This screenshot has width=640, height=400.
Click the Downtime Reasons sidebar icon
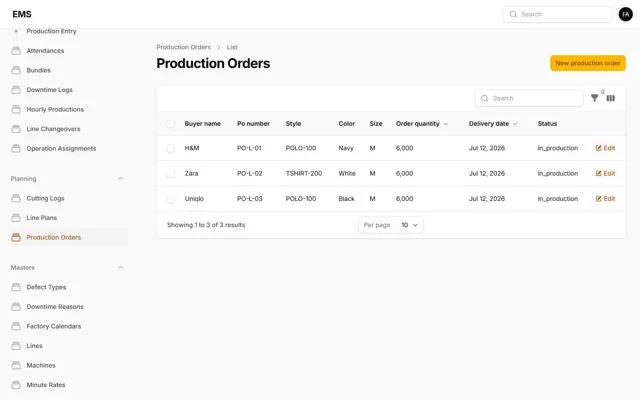tap(16, 307)
